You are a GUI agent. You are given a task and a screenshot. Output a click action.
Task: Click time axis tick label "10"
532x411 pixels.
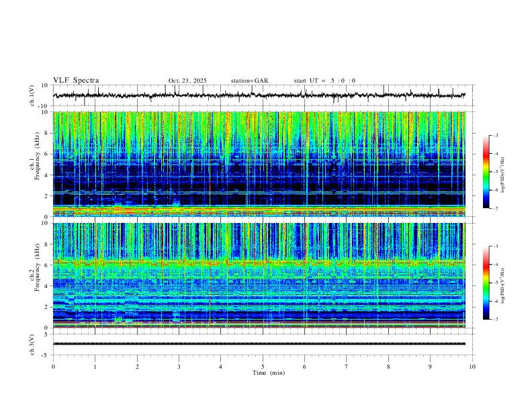point(472,367)
